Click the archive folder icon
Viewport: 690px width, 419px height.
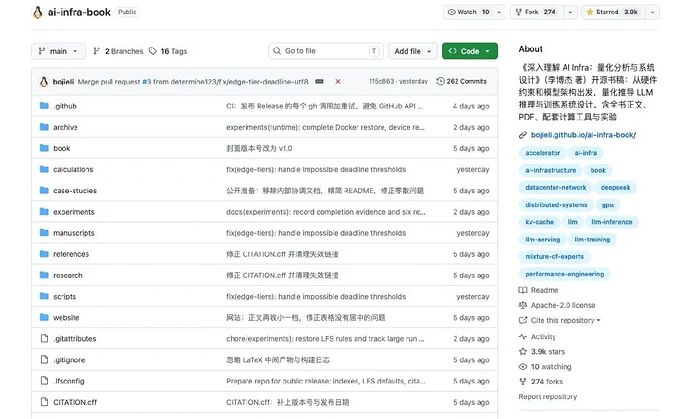click(44, 127)
